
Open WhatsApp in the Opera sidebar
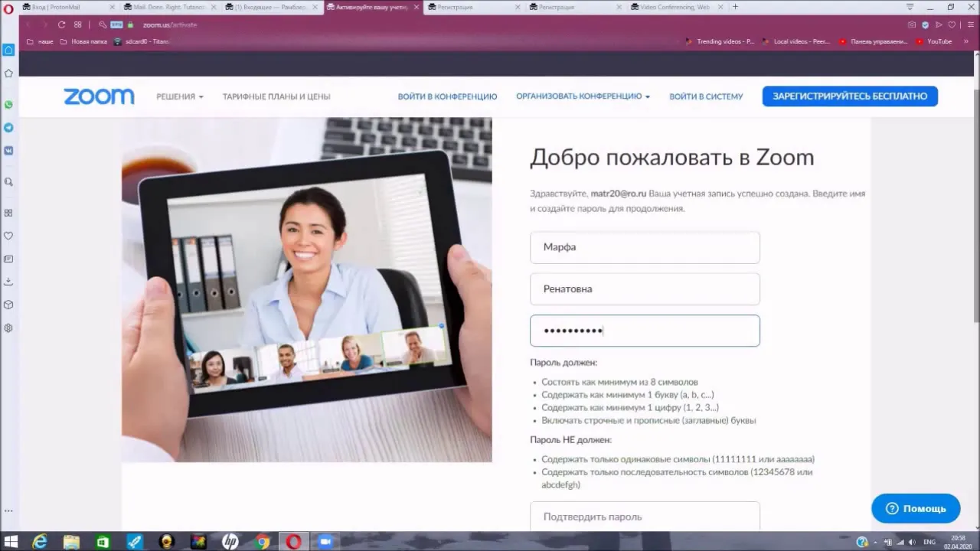[8, 105]
